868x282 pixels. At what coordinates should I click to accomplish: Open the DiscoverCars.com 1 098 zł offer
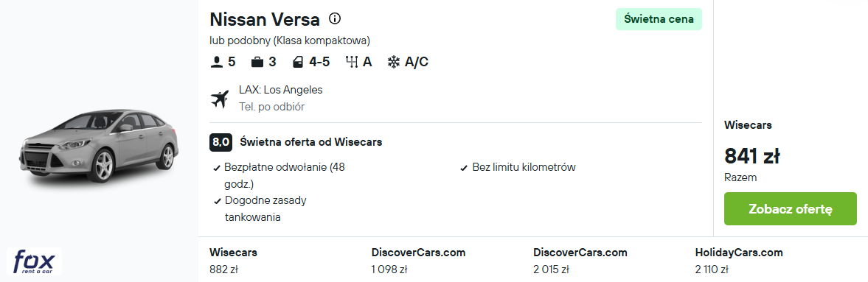coord(418,261)
